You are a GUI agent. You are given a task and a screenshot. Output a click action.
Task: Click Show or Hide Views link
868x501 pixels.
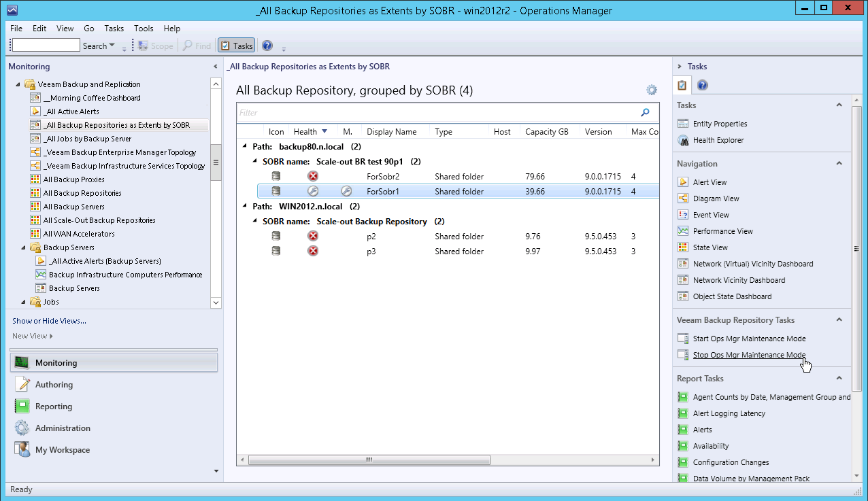(49, 321)
